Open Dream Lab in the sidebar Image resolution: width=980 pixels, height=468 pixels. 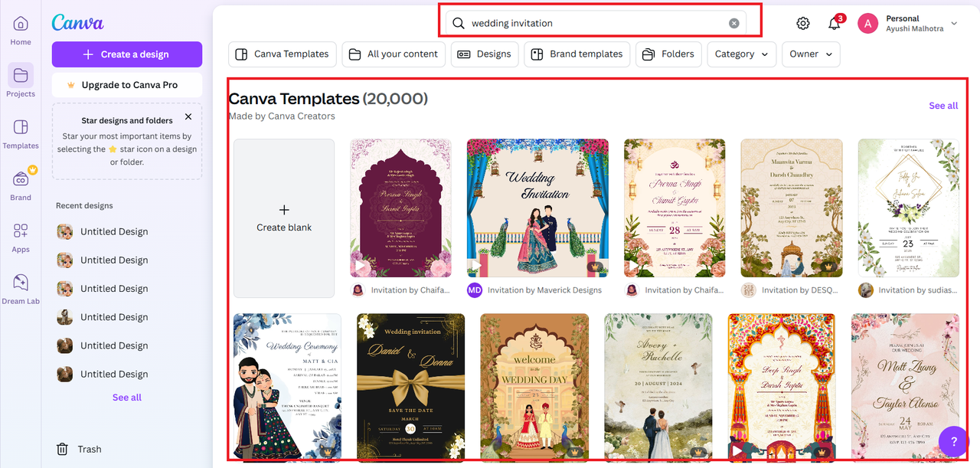click(21, 289)
